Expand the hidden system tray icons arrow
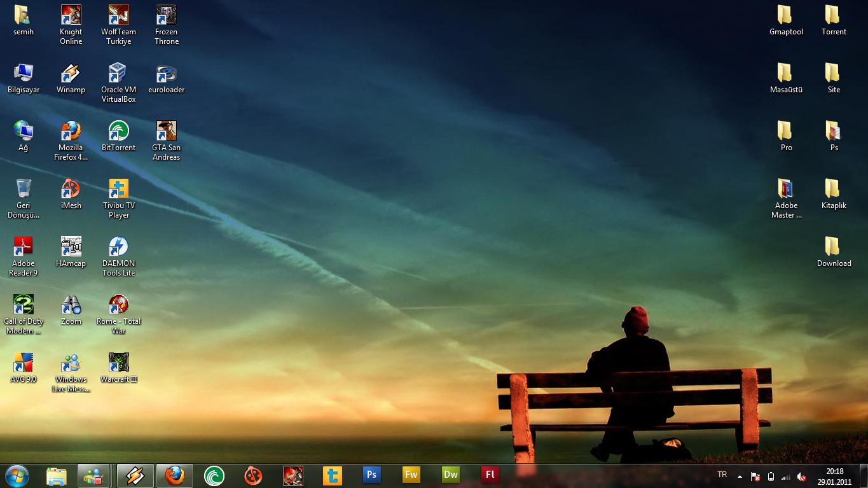This screenshot has width=868, height=488. tap(740, 476)
